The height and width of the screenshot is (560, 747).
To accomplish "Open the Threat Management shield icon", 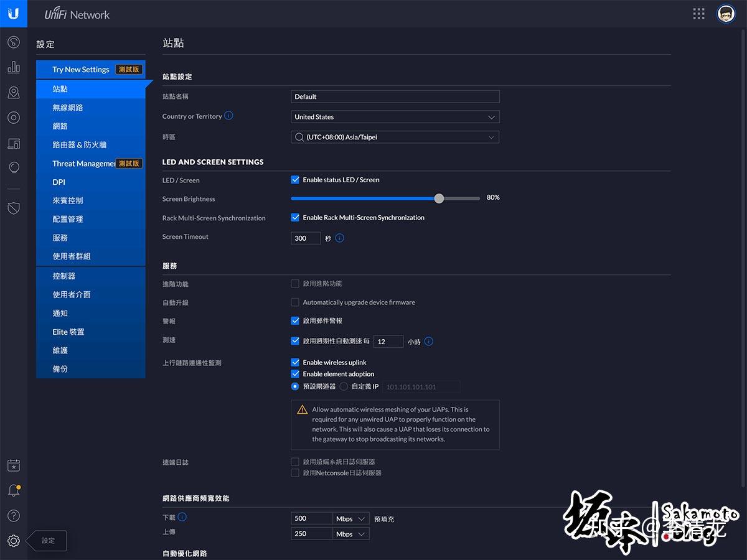I will click(14, 208).
